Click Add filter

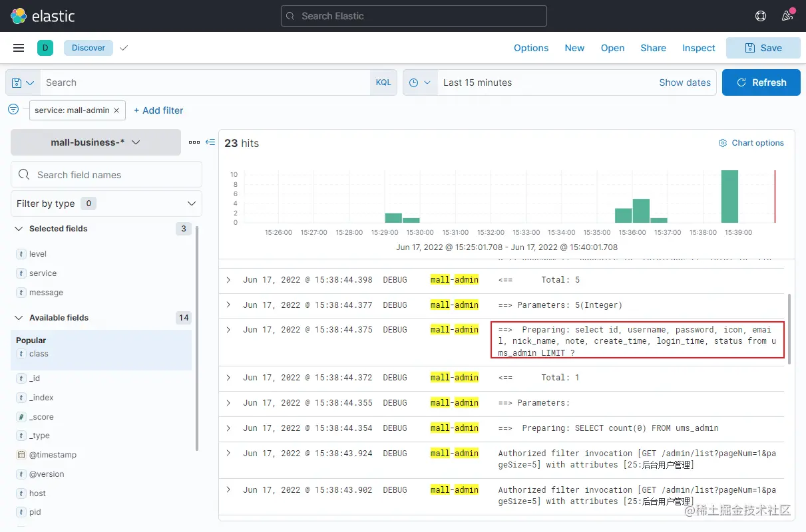tap(158, 110)
